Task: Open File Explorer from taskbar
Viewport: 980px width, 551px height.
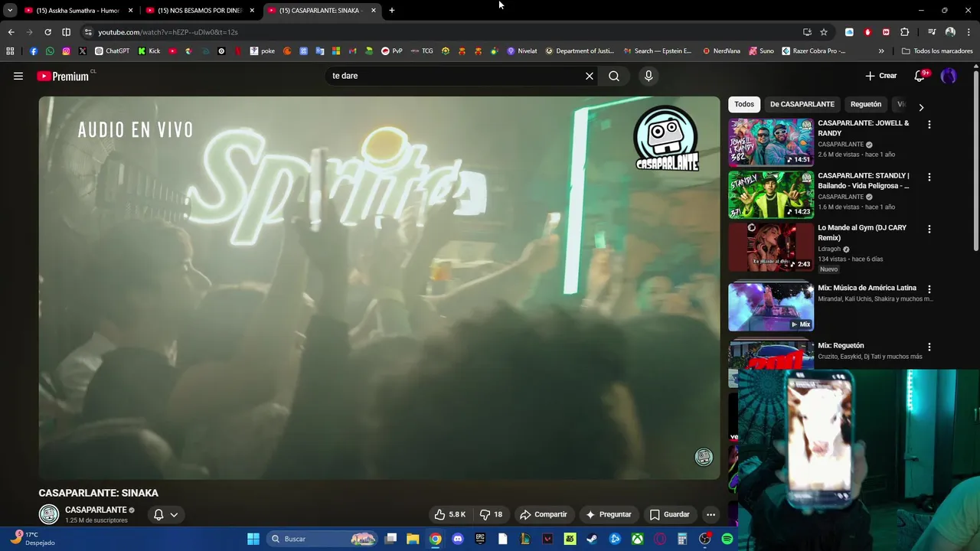Action: (413, 539)
